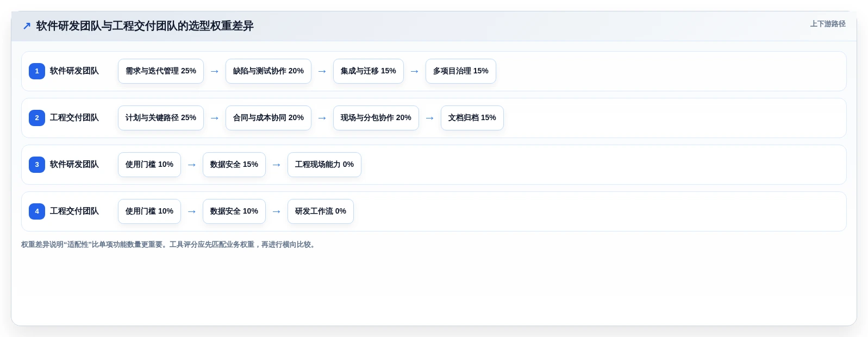Click the number 3 step badge

click(x=37, y=165)
